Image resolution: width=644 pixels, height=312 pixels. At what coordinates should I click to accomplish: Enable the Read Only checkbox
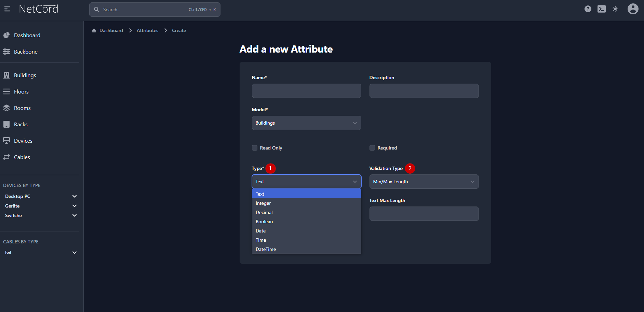click(x=255, y=148)
